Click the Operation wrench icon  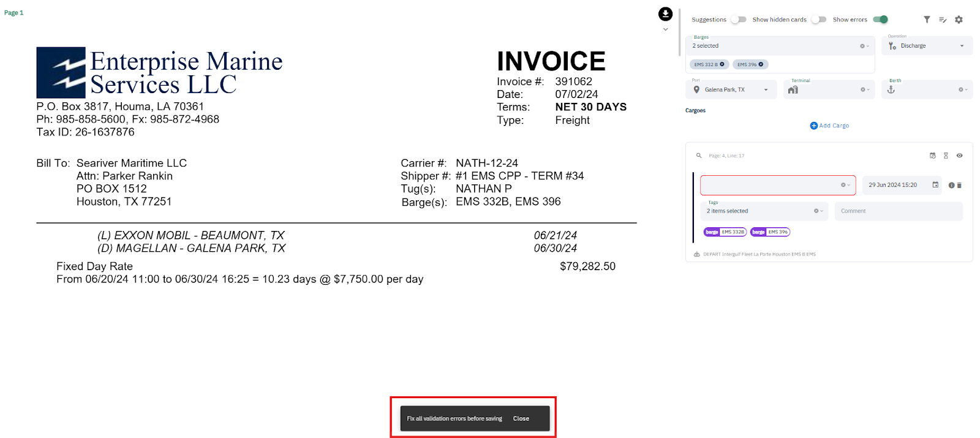tap(892, 46)
